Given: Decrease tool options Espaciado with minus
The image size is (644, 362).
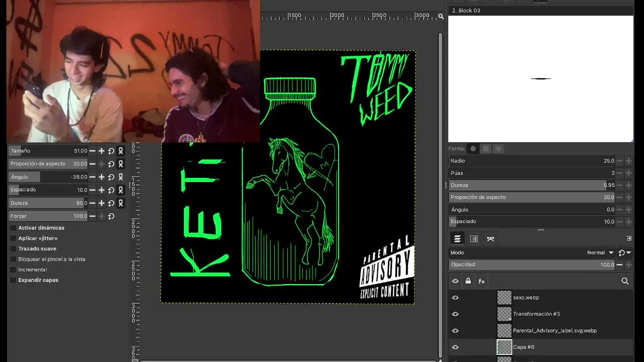Looking at the screenshot, I should [x=93, y=190].
